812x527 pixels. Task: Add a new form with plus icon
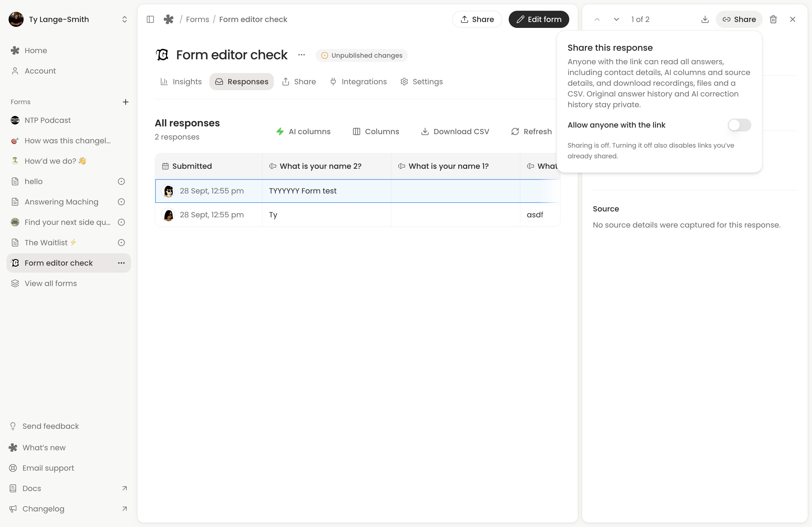click(x=126, y=102)
